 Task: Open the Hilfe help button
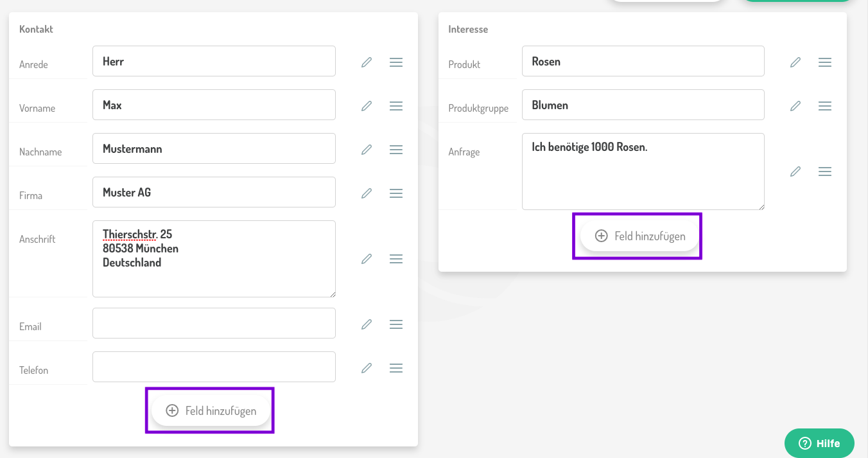[x=819, y=443]
